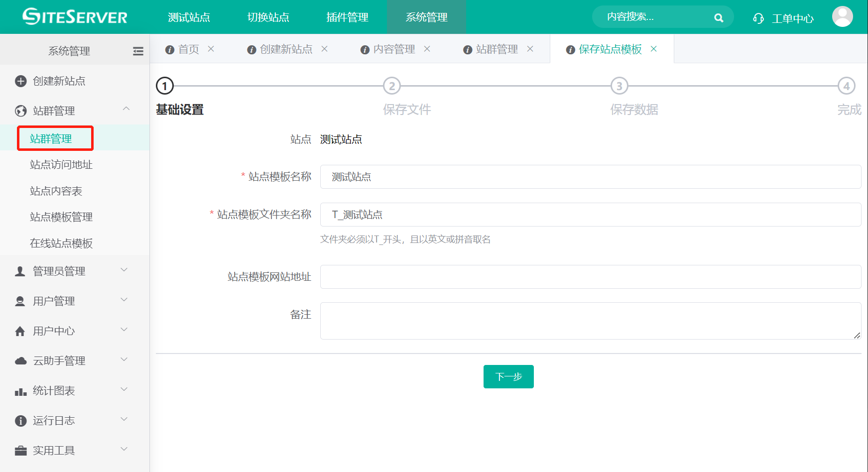Select 在线站点模板 in the sidebar
This screenshot has width=868, height=472.
(61, 243)
